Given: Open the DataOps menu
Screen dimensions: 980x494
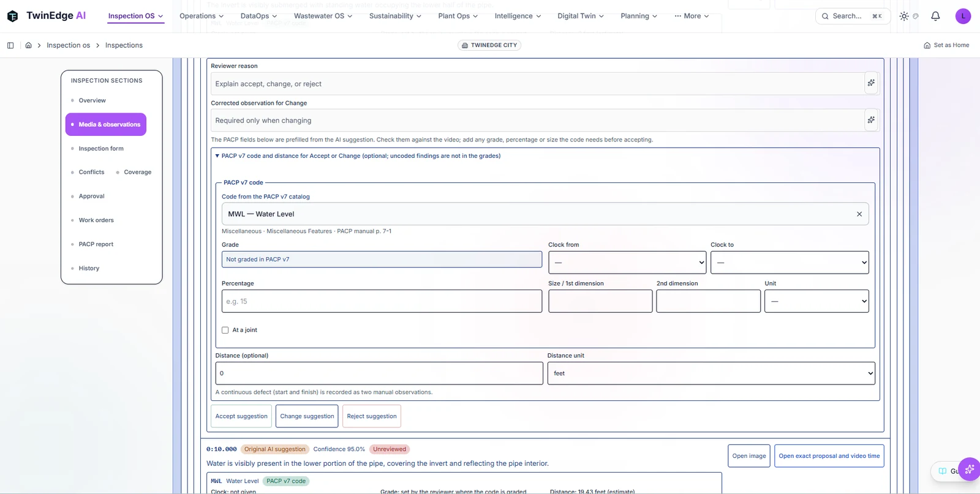Looking at the screenshot, I should point(259,16).
